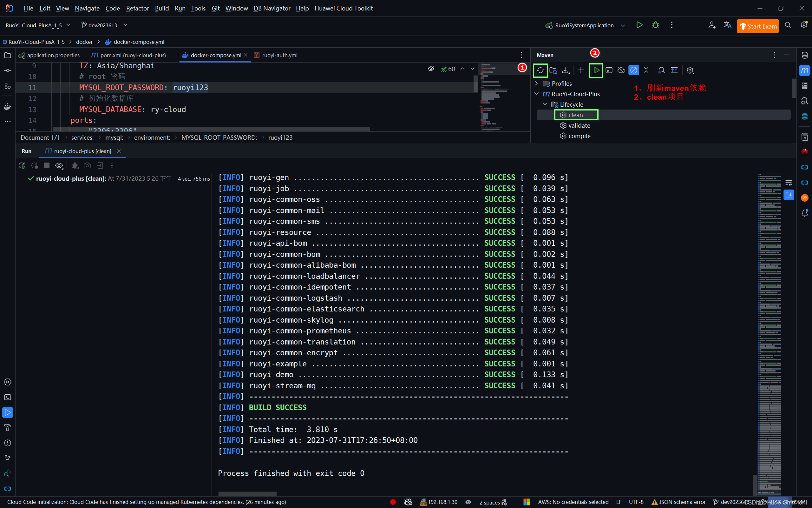
Task: Toggle Skip Tests mode in Maven
Action: pyautogui.click(x=633, y=70)
